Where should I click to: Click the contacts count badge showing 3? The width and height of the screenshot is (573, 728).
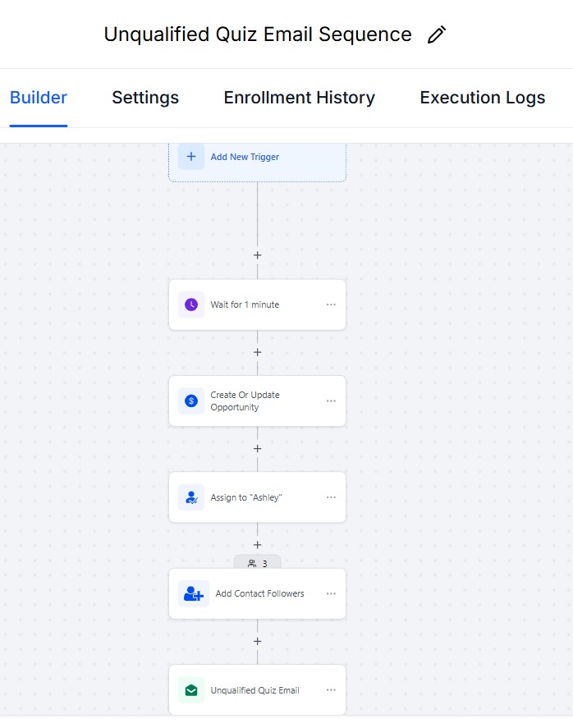pyautogui.click(x=258, y=563)
